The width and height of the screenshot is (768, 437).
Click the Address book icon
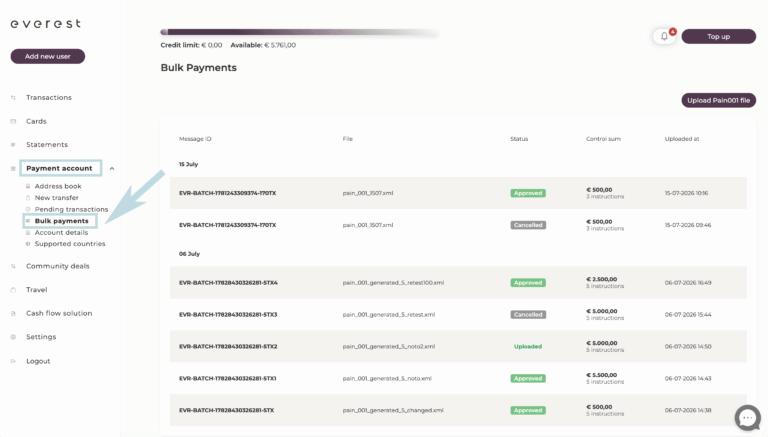28,186
